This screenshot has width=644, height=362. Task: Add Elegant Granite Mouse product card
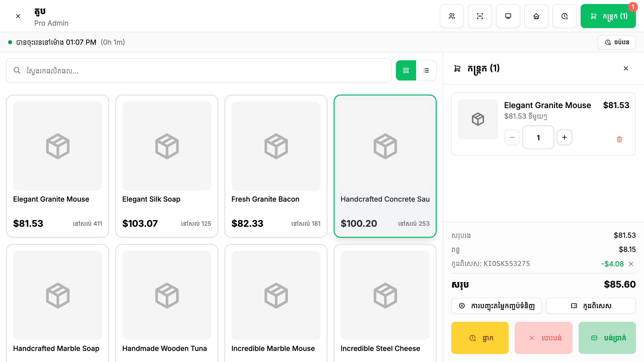58,166
